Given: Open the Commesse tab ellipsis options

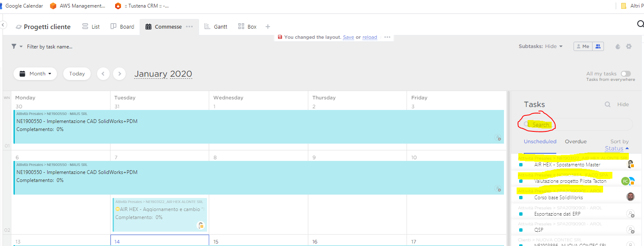Looking at the screenshot, I should (x=189, y=27).
